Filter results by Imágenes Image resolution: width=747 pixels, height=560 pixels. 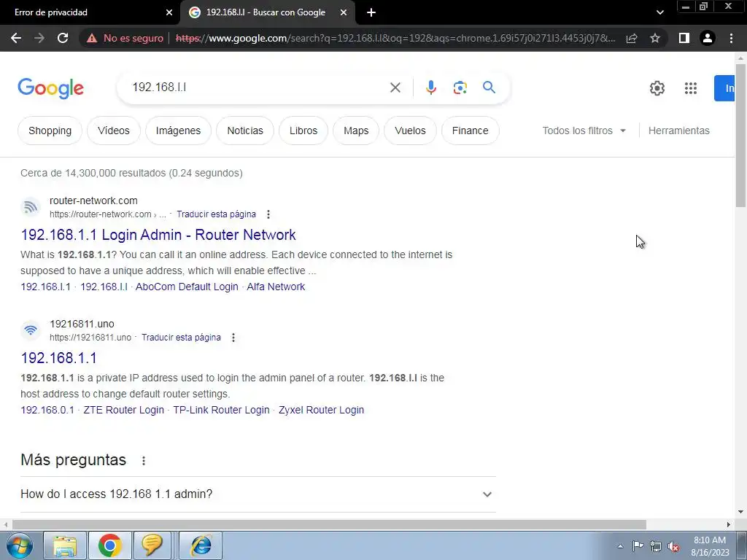pos(178,131)
